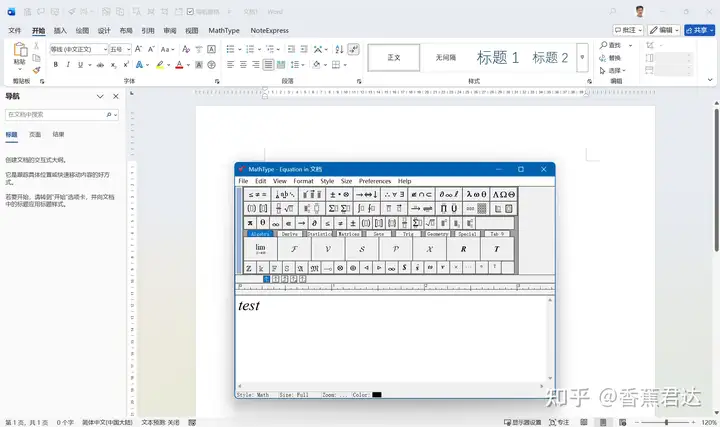Open MathType Preferences menu

(x=375, y=181)
